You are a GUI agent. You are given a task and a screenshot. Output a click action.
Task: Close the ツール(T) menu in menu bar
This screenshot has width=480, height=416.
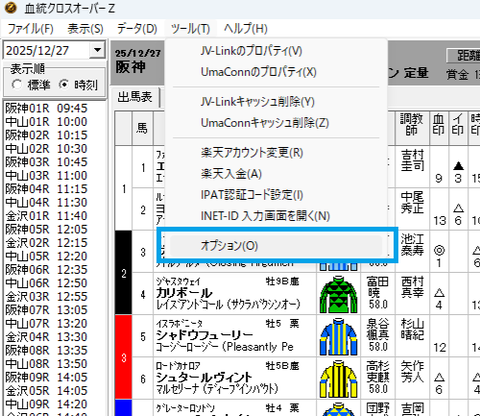pyautogui.click(x=190, y=29)
